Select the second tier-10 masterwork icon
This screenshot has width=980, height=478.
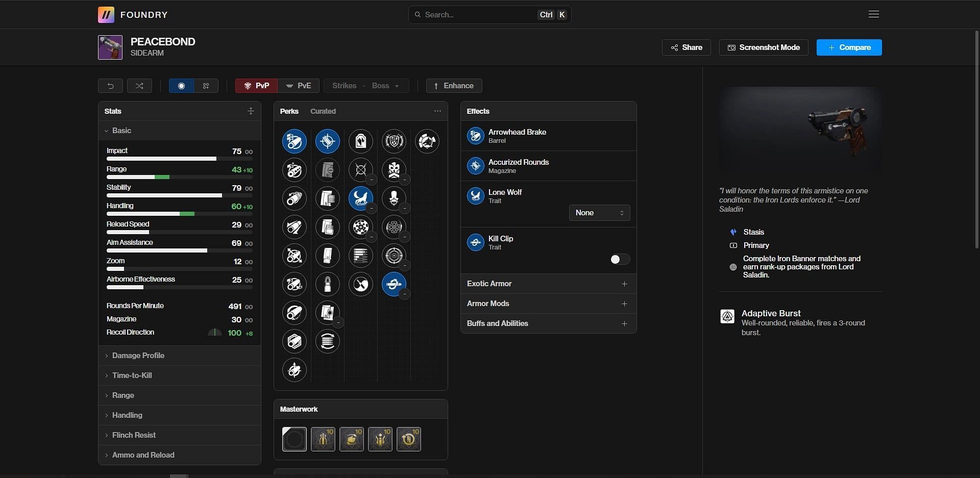point(352,439)
